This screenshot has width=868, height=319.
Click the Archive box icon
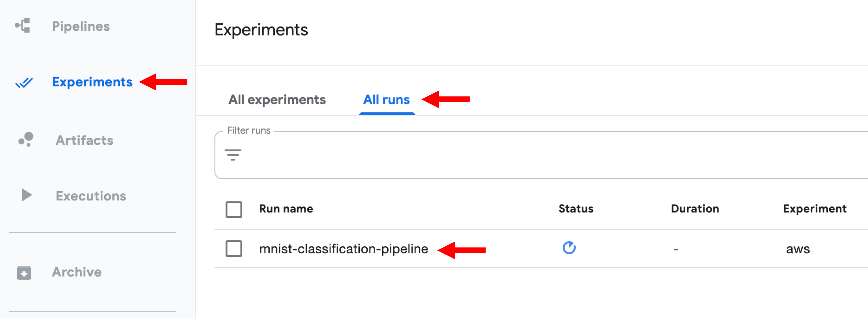pyautogui.click(x=24, y=272)
